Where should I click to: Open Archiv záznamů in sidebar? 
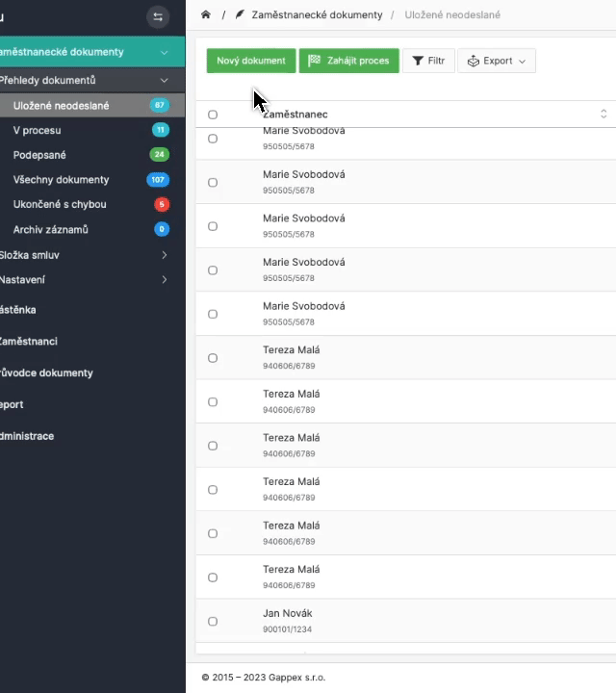51,230
